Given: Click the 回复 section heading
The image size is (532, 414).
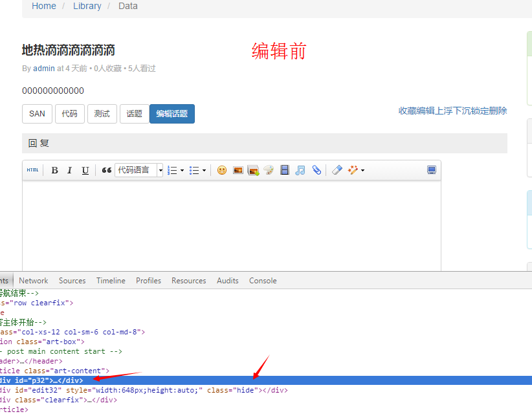Looking at the screenshot, I should click(x=39, y=143).
